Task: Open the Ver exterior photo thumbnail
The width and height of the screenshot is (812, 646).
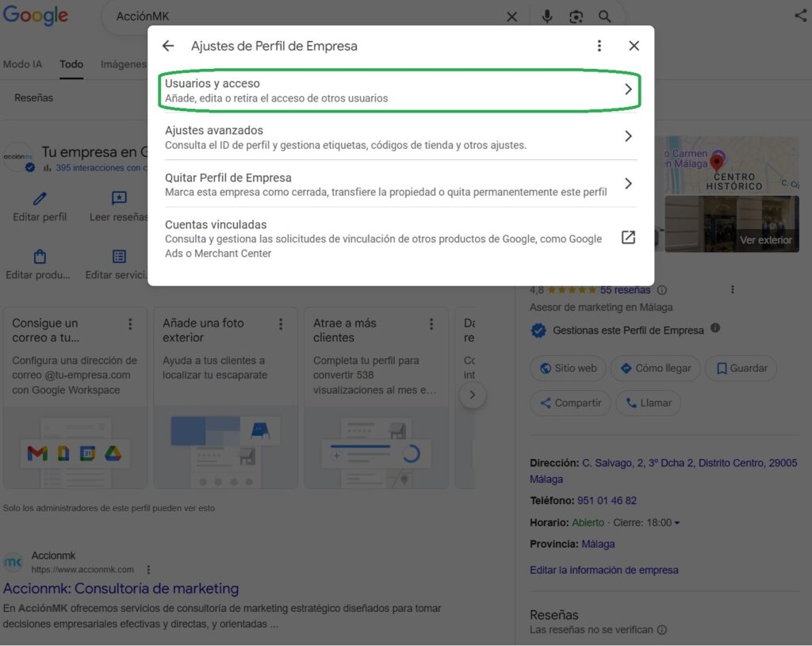Action: [x=732, y=224]
